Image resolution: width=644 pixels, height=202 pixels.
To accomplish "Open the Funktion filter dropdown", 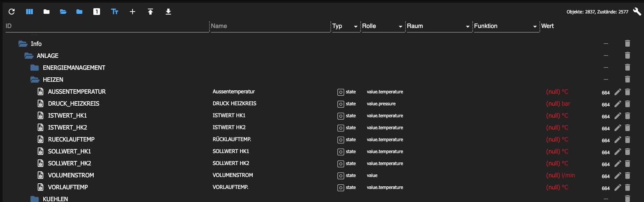I will click(x=535, y=27).
